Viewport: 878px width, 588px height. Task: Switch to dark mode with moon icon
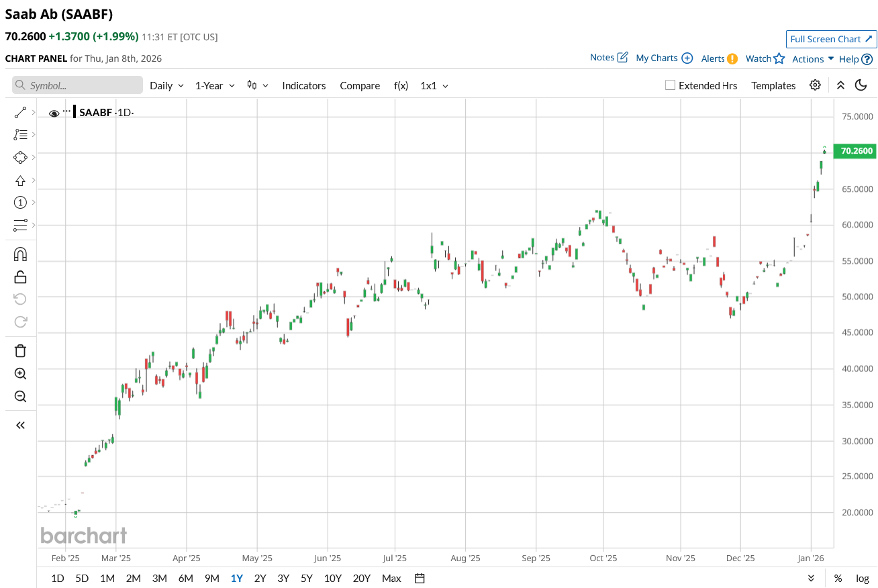pyautogui.click(x=861, y=85)
